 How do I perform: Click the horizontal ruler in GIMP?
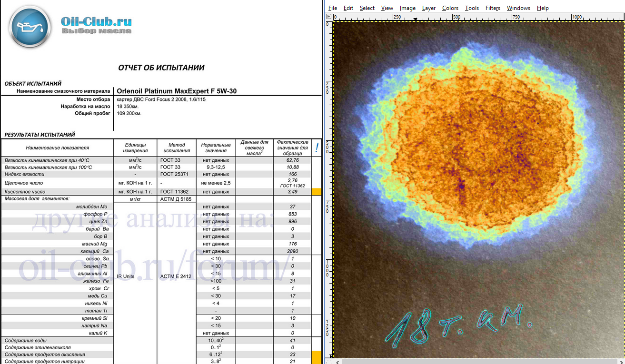point(478,17)
